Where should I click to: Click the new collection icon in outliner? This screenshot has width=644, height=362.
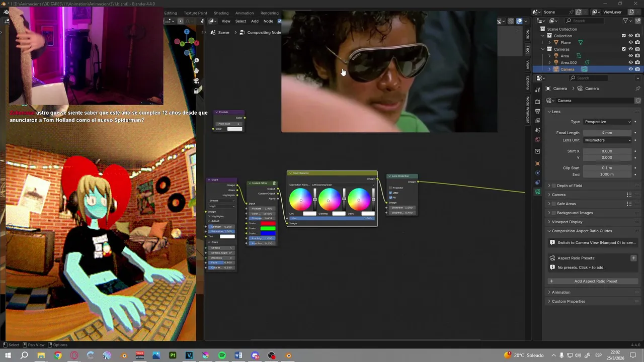(x=638, y=21)
